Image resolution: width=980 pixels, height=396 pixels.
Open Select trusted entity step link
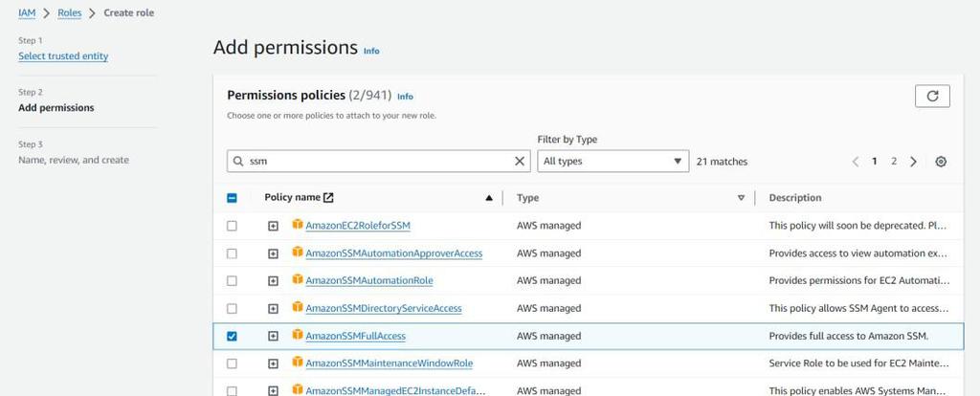pyautogui.click(x=63, y=56)
